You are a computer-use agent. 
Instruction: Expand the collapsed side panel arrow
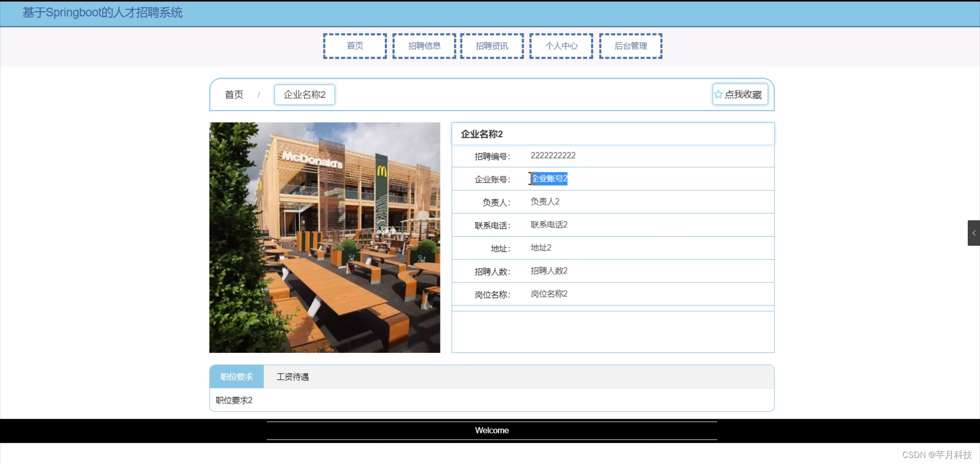pos(974,233)
